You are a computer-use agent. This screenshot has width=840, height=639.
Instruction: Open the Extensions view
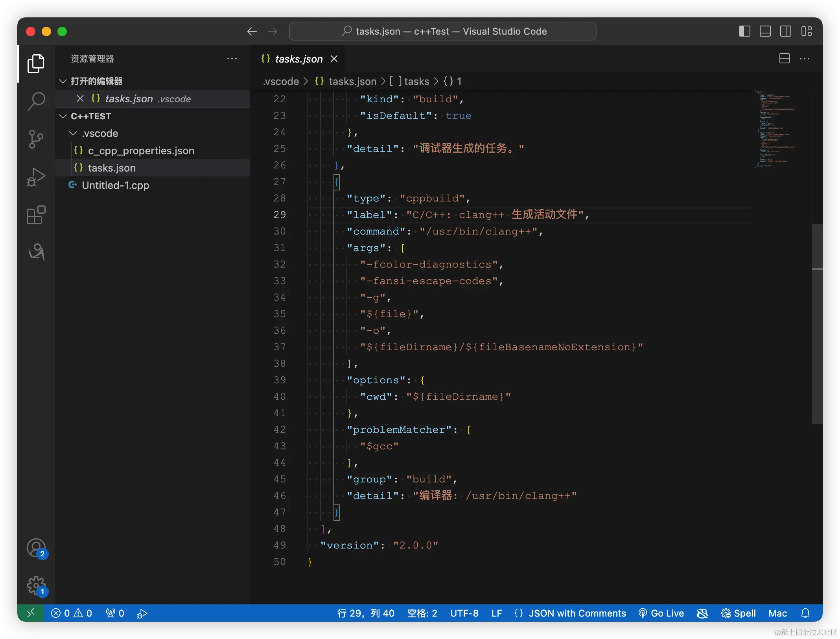36,215
